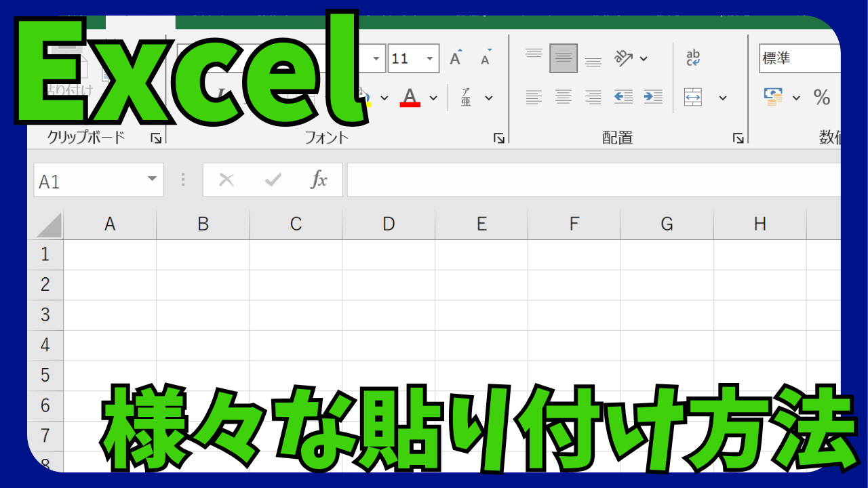Align text right
This screenshot has height=488, width=868.
tap(593, 98)
